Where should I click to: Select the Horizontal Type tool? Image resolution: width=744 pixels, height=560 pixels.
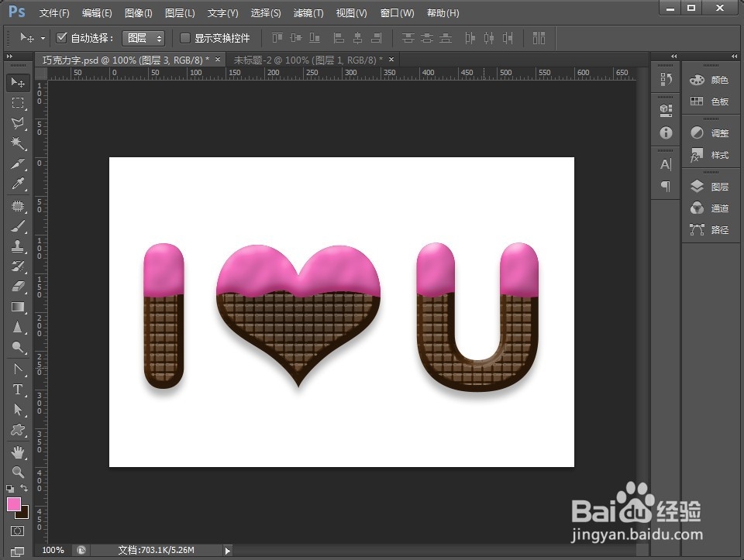(x=18, y=390)
